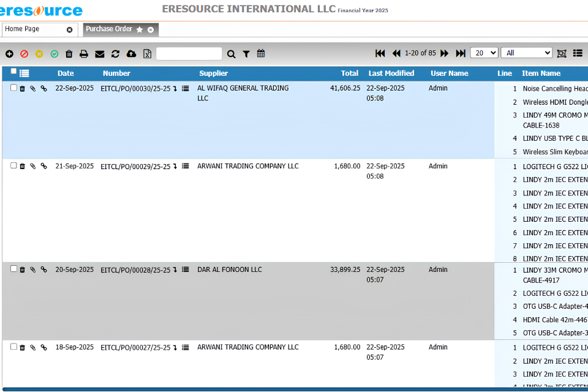The image size is (588, 392).
Task: Go to the first page of records
Action: point(380,53)
